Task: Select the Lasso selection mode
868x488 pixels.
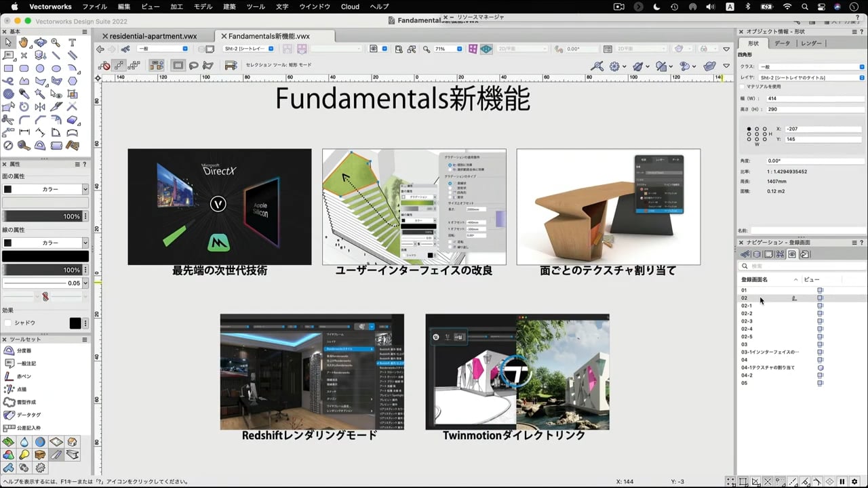Action: pos(193,65)
